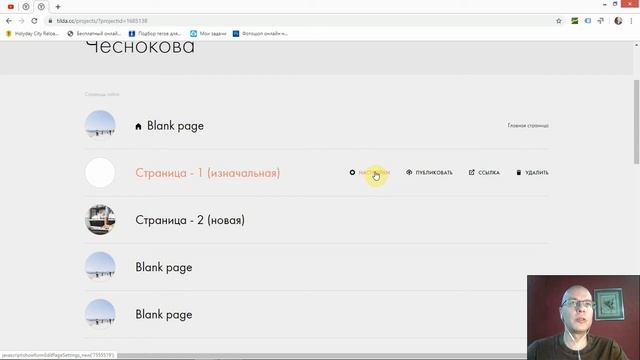The image size is (640, 360).
Task: Click the vertical page scrollbar thumb
Action: click(636, 122)
